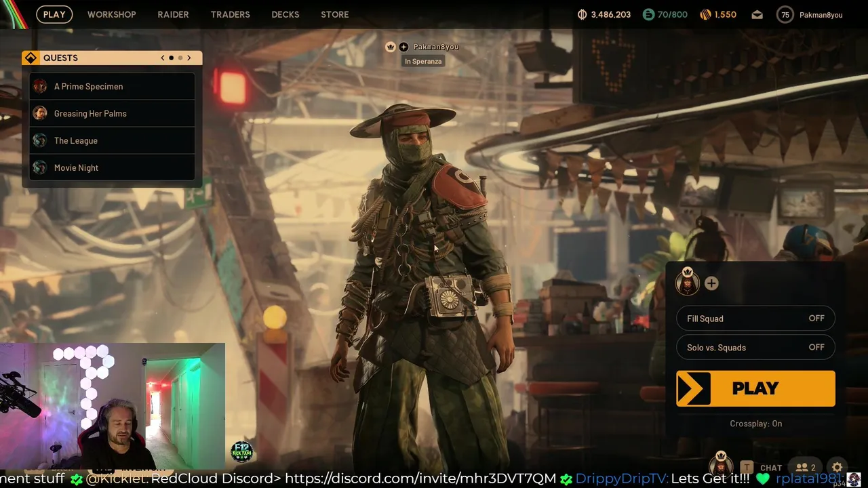The image size is (868, 488).
Task: Click the coin currency icon beside 3,486,203
Action: (x=582, y=14)
